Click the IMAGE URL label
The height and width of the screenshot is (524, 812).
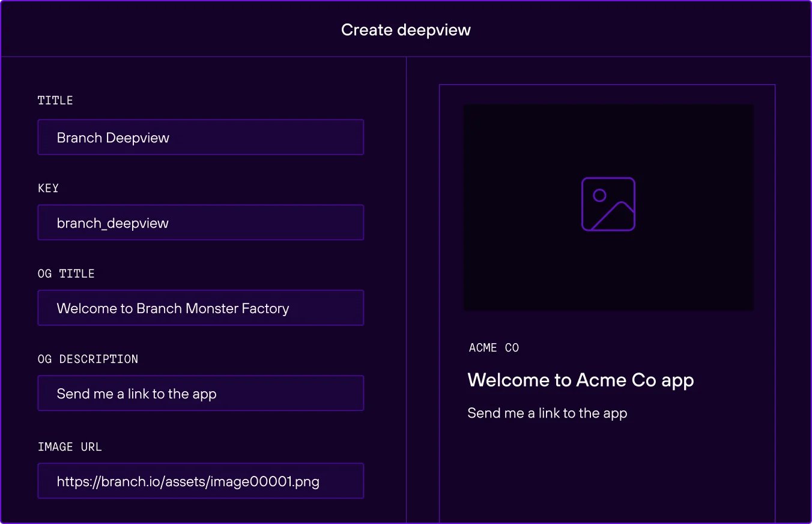click(70, 446)
